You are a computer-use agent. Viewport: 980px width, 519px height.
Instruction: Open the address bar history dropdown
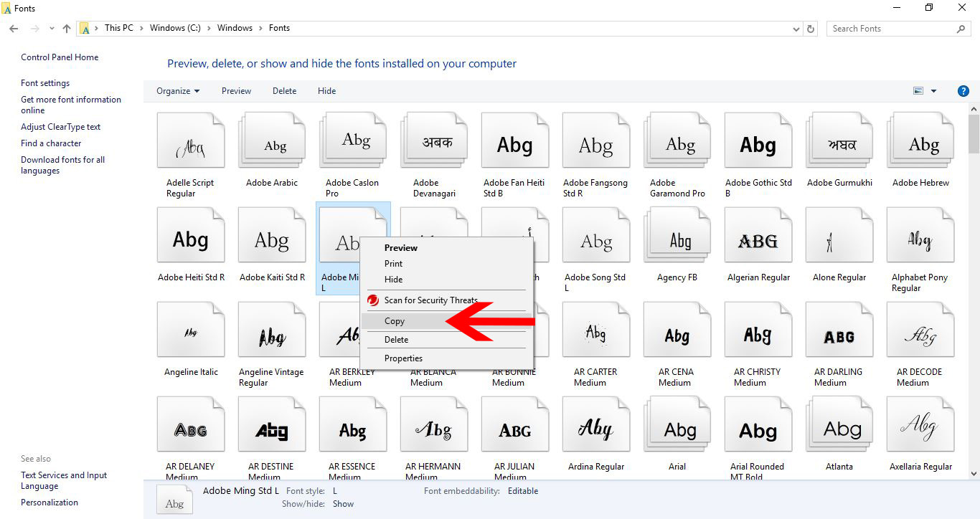coord(796,28)
